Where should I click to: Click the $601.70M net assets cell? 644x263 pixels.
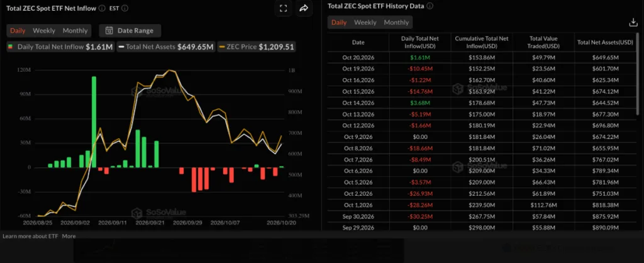coord(605,69)
